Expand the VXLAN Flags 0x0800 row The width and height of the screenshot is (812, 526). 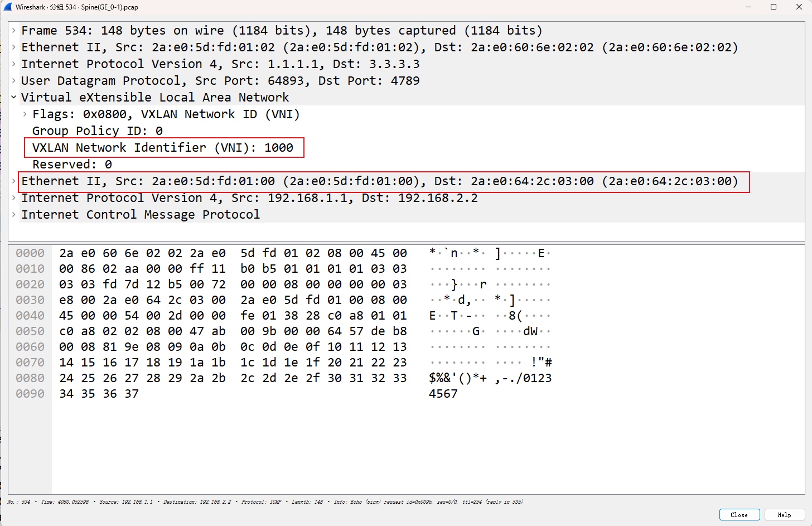point(25,114)
